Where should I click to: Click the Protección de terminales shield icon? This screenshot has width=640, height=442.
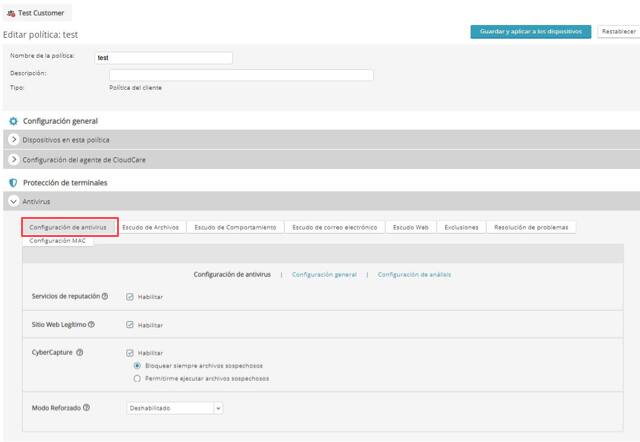(13, 183)
